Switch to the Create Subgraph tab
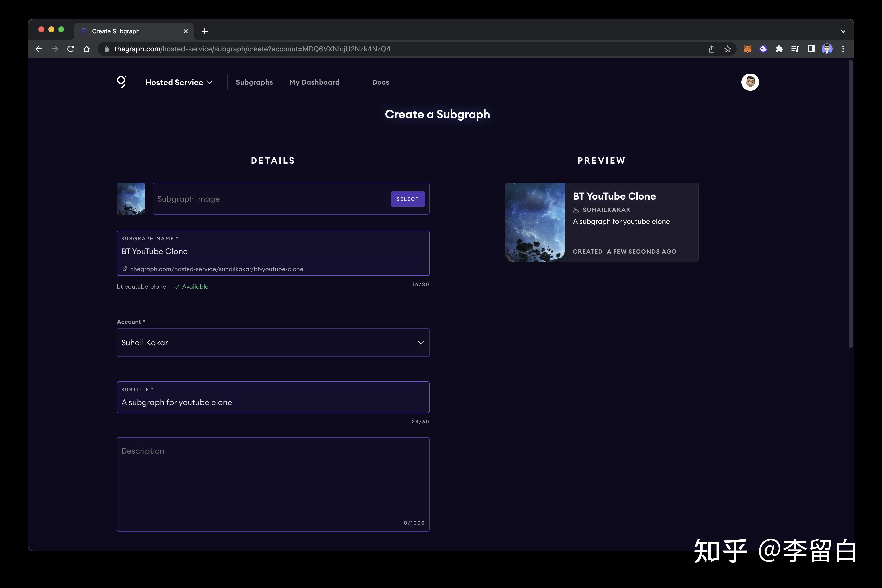The width and height of the screenshot is (882, 588). [116, 31]
